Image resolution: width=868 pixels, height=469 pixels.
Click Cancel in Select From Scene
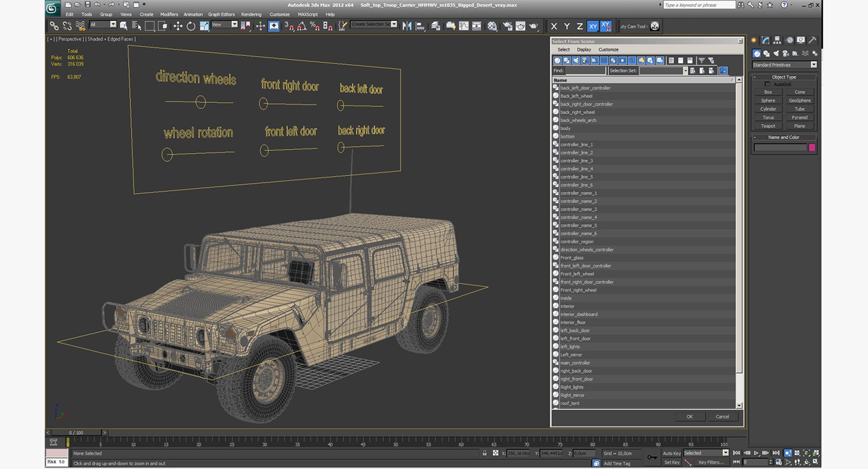point(722,417)
